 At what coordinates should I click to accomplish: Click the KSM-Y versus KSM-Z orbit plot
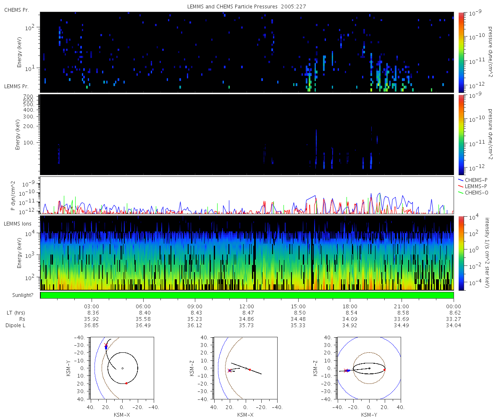click(369, 367)
